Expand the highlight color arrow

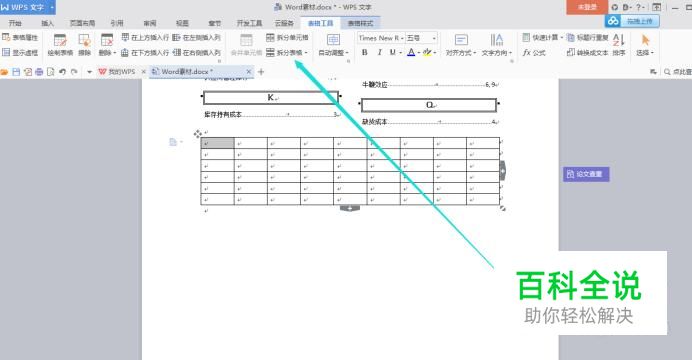435,53
